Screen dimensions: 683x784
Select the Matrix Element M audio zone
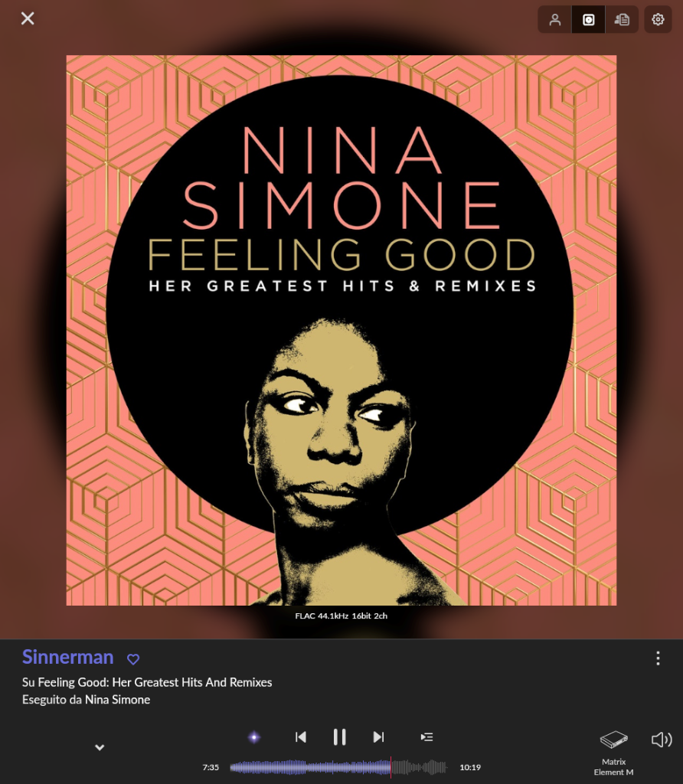613,753
